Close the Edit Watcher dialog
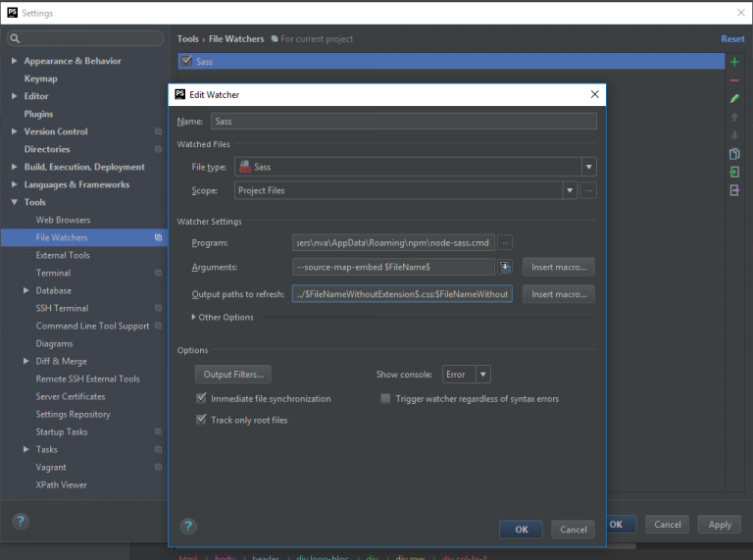 [x=594, y=94]
